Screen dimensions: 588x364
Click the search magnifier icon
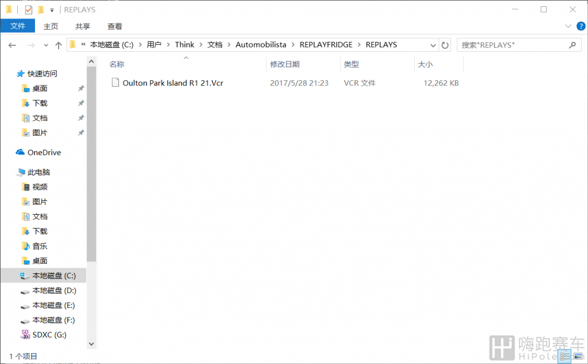572,45
